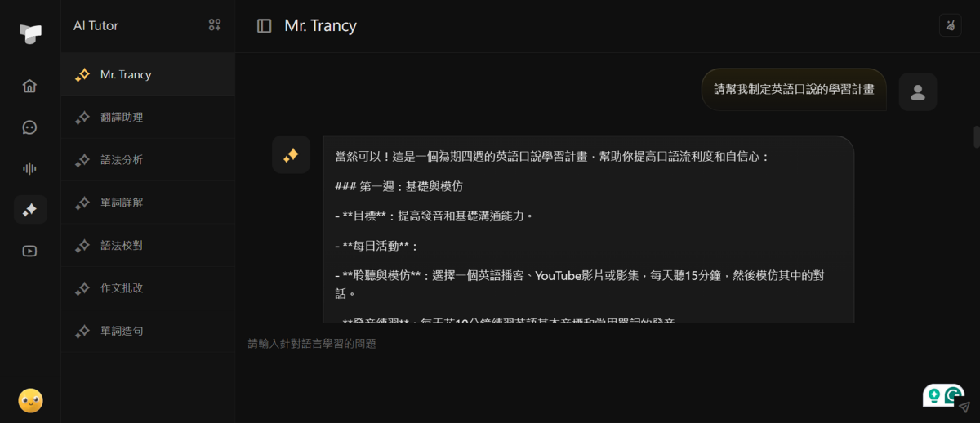Click the Mr. Trancy chat header title
The height and width of the screenshot is (423, 980).
pos(320,25)
